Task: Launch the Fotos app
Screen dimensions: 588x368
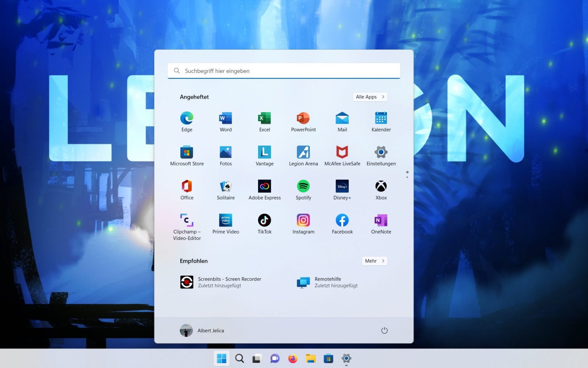Action: pyautogui.click(x=226, y=156)
